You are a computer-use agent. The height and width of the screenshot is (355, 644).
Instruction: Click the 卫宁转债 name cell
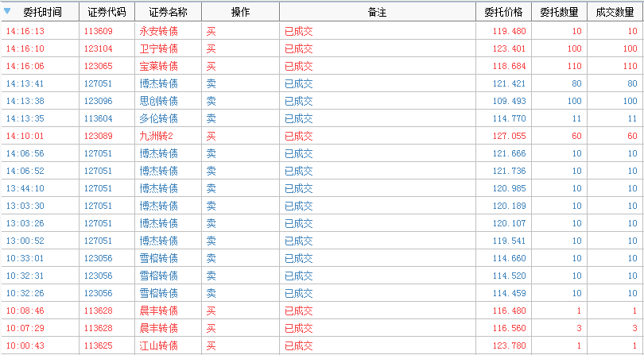tap(158, 48)
